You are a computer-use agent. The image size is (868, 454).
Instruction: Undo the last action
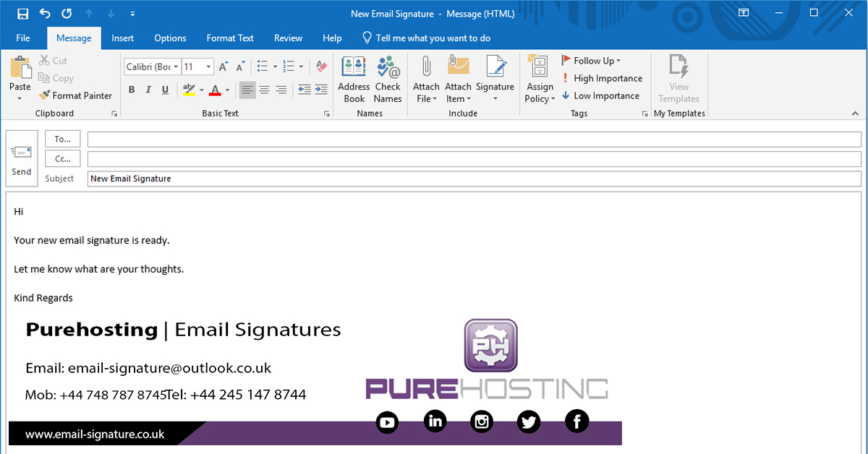[x=45, y=14]
